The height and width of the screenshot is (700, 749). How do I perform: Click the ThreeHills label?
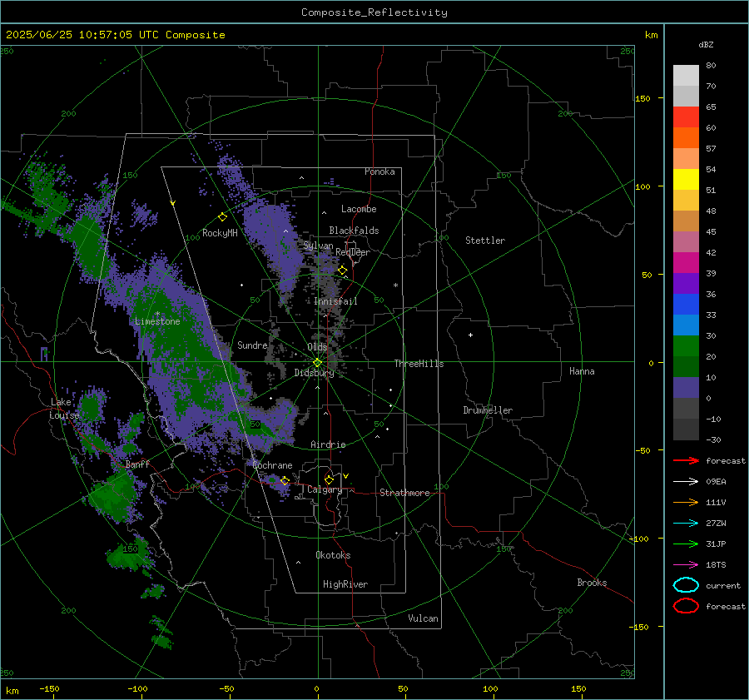pyautogui.click(x=419, y=364)
